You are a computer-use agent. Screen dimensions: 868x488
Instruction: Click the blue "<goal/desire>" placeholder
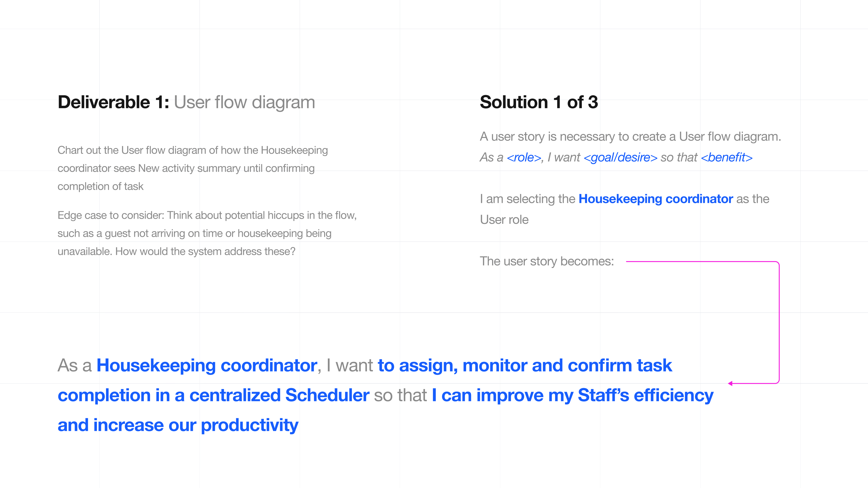pyautogui.click(x=620, y=157)
